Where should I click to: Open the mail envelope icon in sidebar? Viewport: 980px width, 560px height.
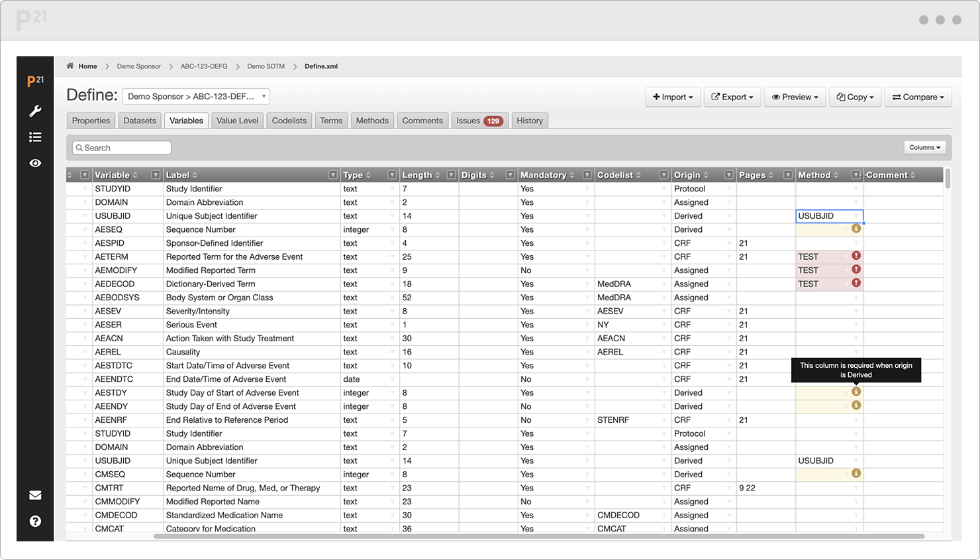point(35,495)
